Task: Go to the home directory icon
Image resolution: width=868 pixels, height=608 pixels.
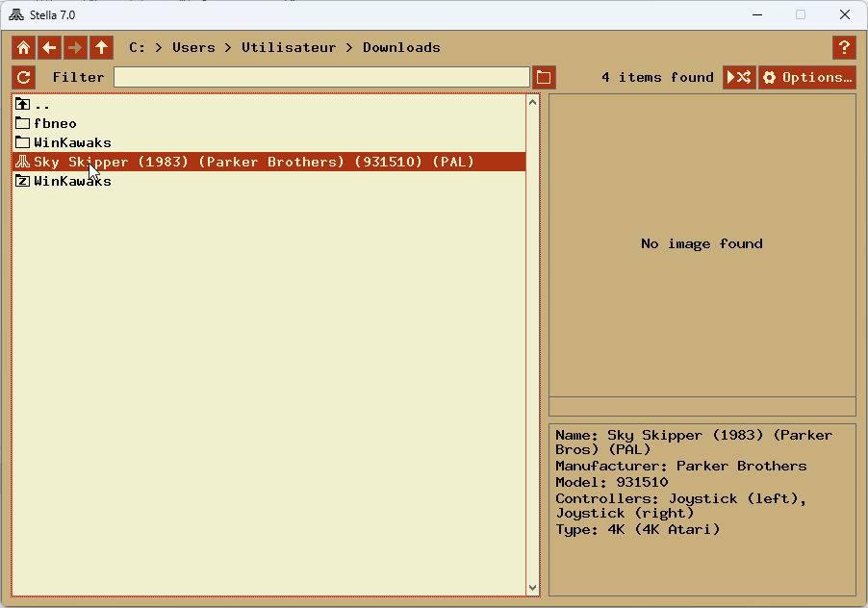Action: coord(23,47)
